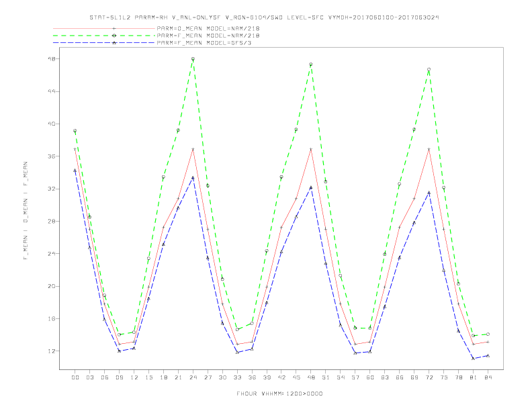The height and width of the screenshot is (411, 532).
Task: Click the green circle peak at forecast hour 24
Action: click(193, 59)
